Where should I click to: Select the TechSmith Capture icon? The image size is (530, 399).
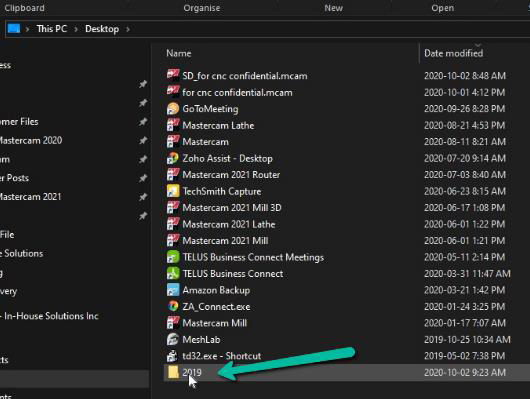click(173, 191)
